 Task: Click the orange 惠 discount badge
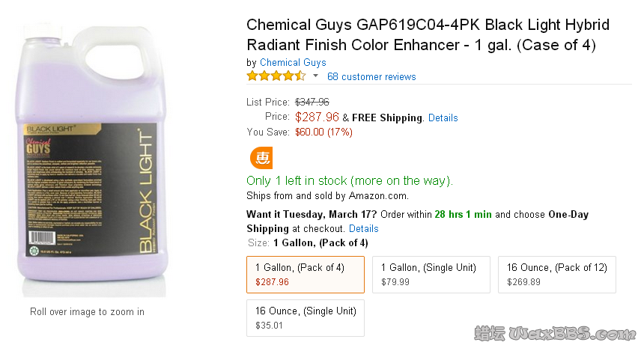262,159
